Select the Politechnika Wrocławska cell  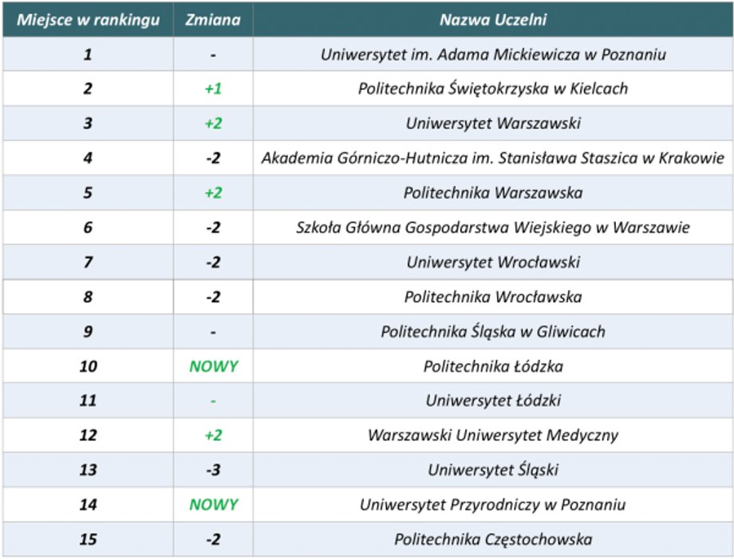click(x=493, y=297)
